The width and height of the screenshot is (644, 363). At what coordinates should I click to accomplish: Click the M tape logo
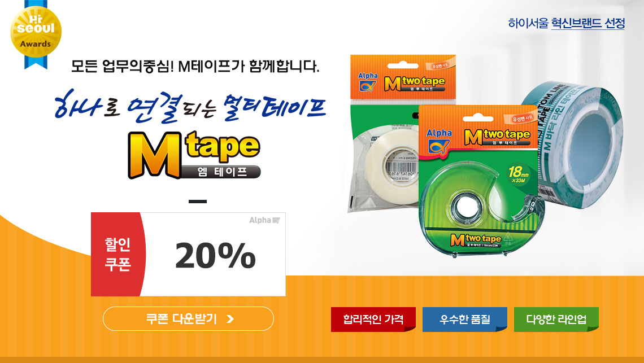pyautogui.click(x=194, y=155)
